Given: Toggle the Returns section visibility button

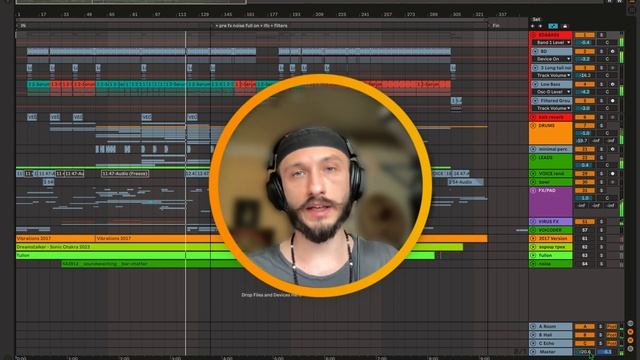Looking at the screenshot, I should [631, 332].
